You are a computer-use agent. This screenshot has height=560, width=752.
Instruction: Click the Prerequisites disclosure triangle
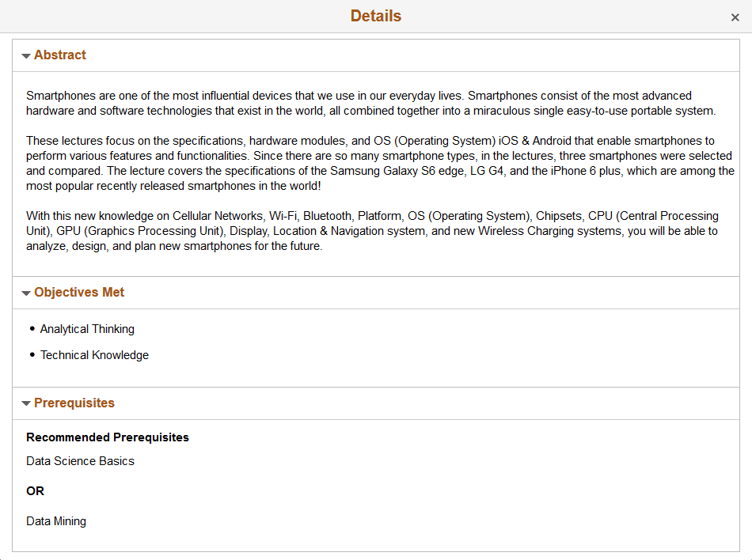pyautogui.click(x=26, y=403)
